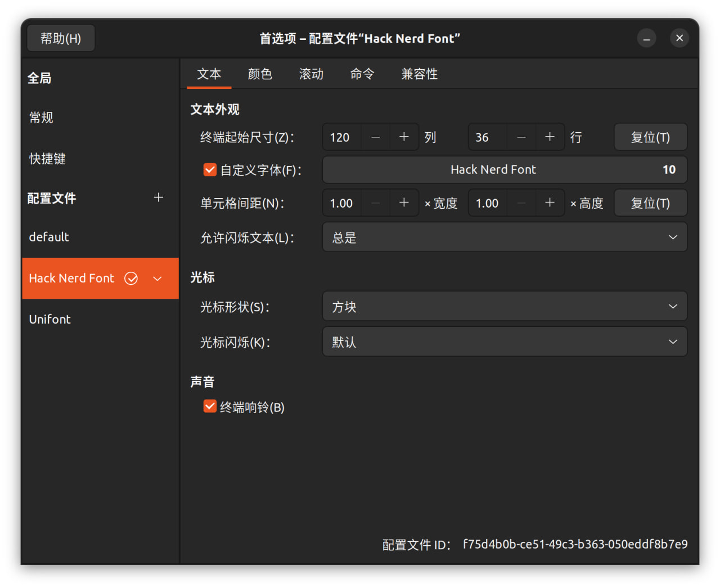The width and height of the screenshot is (720, 588).
Task: Open the Hack Nerd Font profile menu arrow
Action: tap(157, 279)
